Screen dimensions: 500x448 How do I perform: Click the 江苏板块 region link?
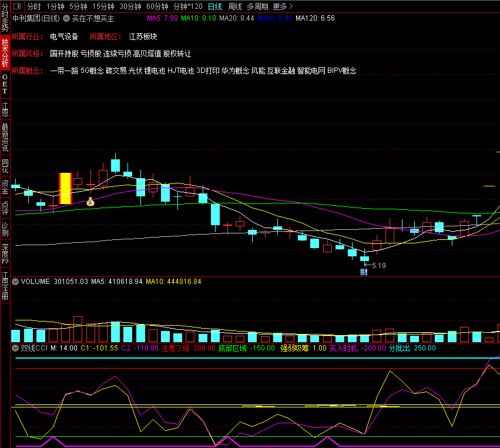pyautogui.click(x=143, y=36)
